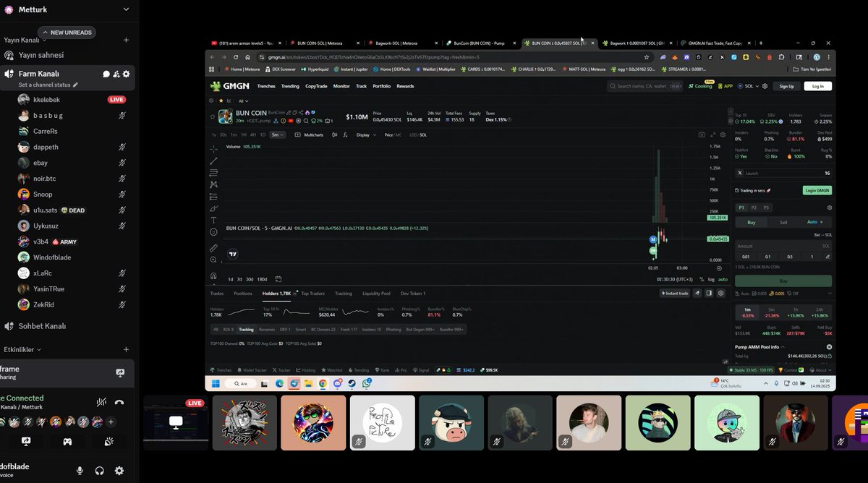Click the GMGN search field

[645, 86]
